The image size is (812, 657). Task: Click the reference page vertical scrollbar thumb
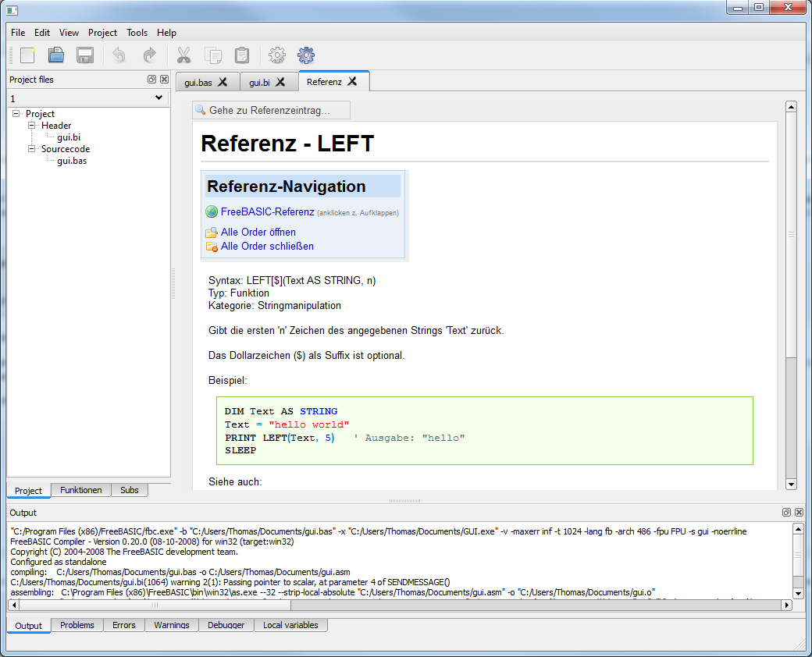[x=791, y=234]
